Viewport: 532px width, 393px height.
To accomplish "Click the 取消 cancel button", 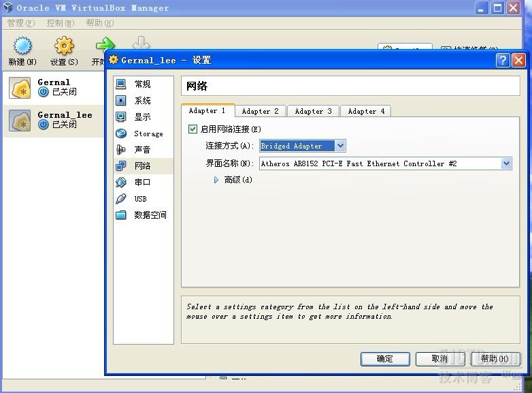I will pyautogui.click(x=440, y=359).
